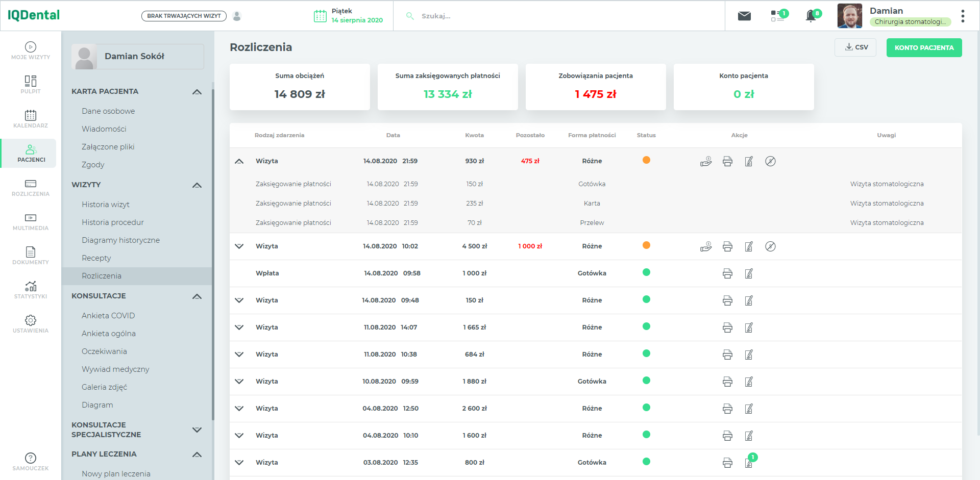980x480 pixels.
Task: Expand the 4 500 zł visit row
Action: point(239,246)
